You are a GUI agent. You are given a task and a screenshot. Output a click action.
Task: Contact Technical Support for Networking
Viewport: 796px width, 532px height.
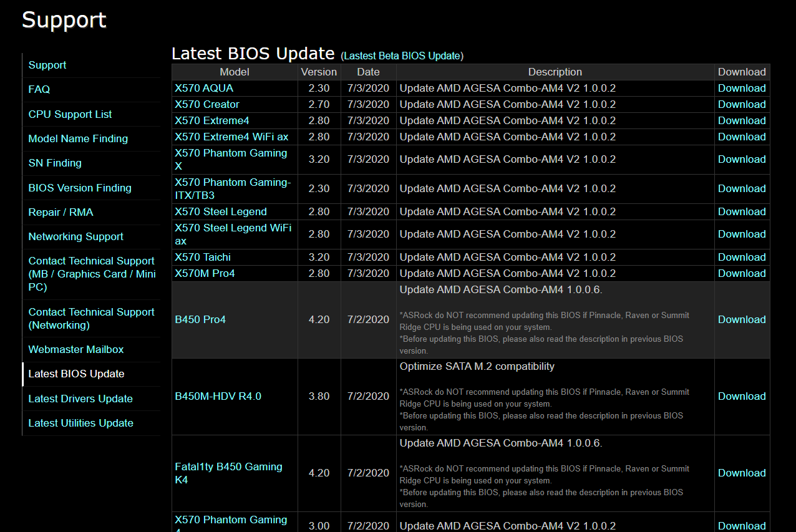92,318
